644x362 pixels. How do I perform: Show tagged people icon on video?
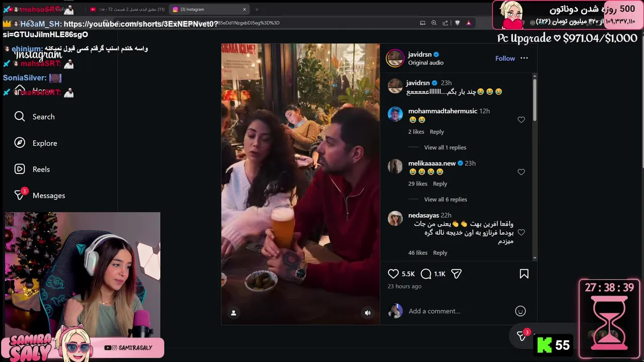coord(233,313)
